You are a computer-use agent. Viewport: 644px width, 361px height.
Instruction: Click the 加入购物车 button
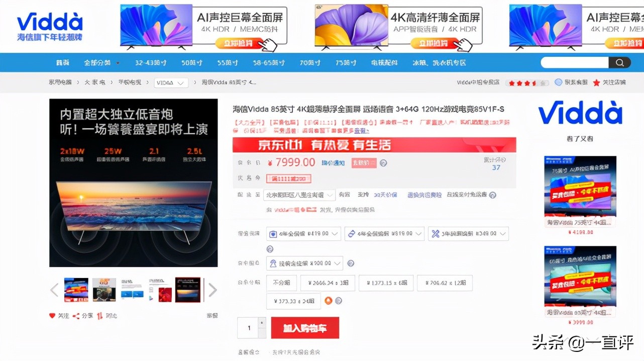[x=304, y=327]
